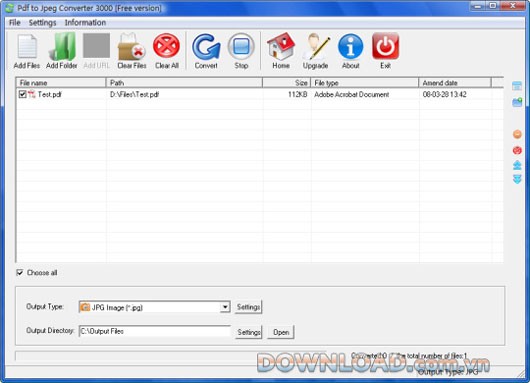Click the PDF icon beside Test.pdf
The height and width of the screenshot is (383, 530).
(32, 94)
